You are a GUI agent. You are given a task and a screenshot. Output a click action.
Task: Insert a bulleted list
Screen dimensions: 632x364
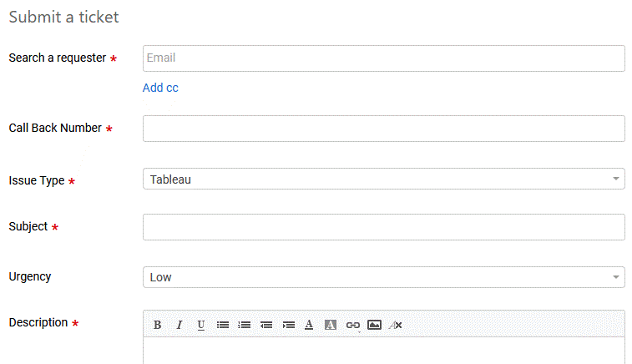coord(223,325)
